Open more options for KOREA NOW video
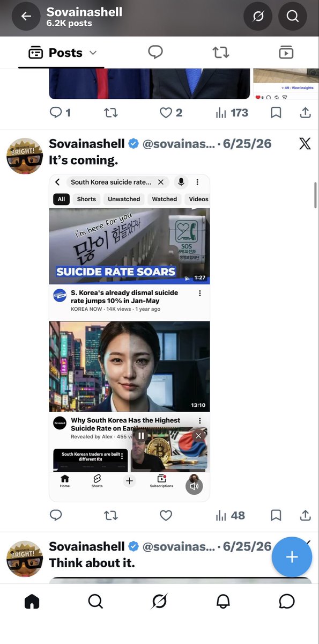Image resolution: width=319 pixels, height=644 pixels. tap(200, 294)
